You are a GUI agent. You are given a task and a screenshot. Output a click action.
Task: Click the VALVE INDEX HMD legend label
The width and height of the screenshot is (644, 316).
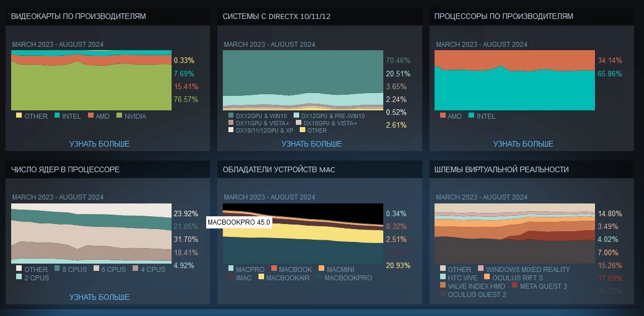(476, 286)
